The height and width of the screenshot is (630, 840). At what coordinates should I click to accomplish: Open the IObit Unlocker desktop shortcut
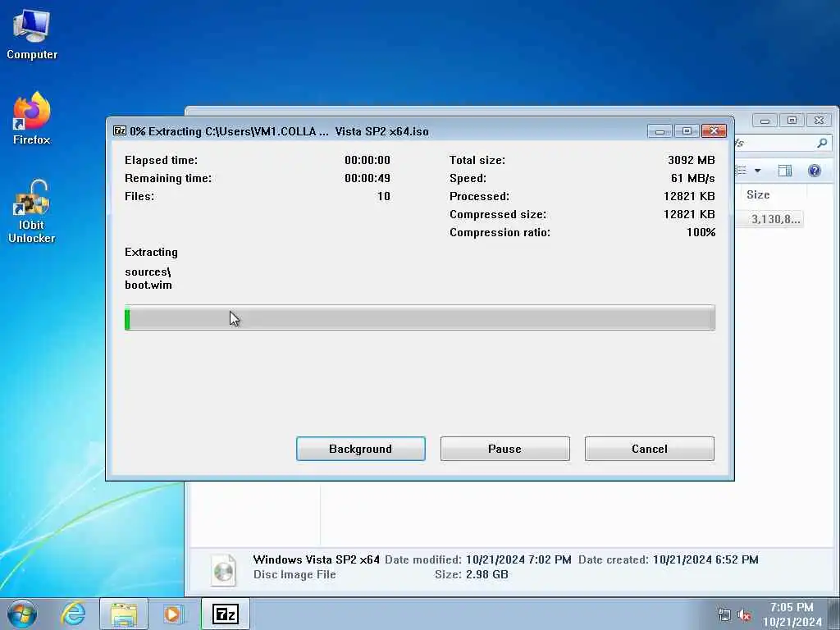point(32,212)
